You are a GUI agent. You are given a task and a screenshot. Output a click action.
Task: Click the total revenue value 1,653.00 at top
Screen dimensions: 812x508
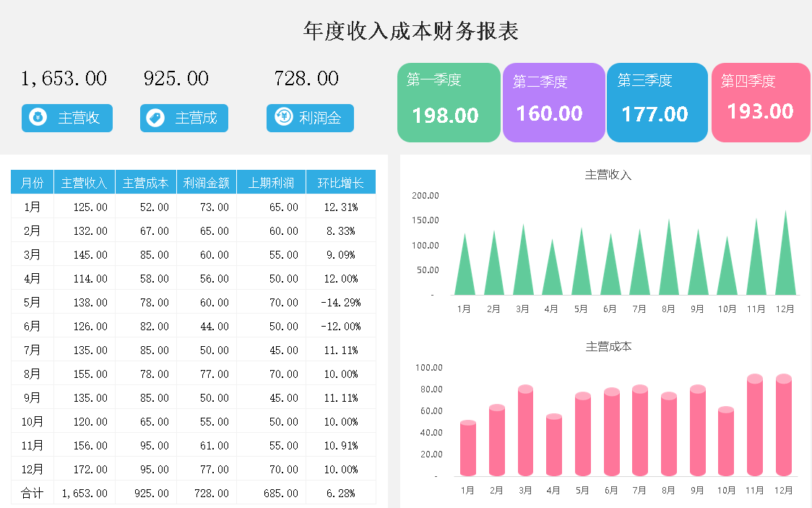(64, 78)
